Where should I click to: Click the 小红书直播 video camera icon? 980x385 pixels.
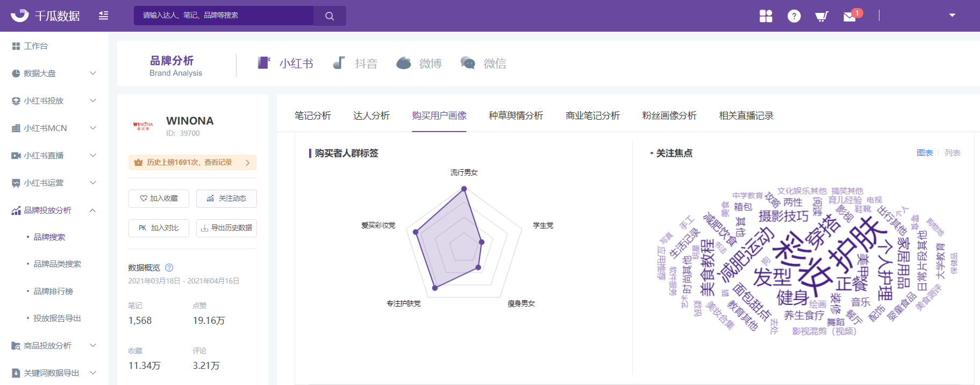coord(16,156)
